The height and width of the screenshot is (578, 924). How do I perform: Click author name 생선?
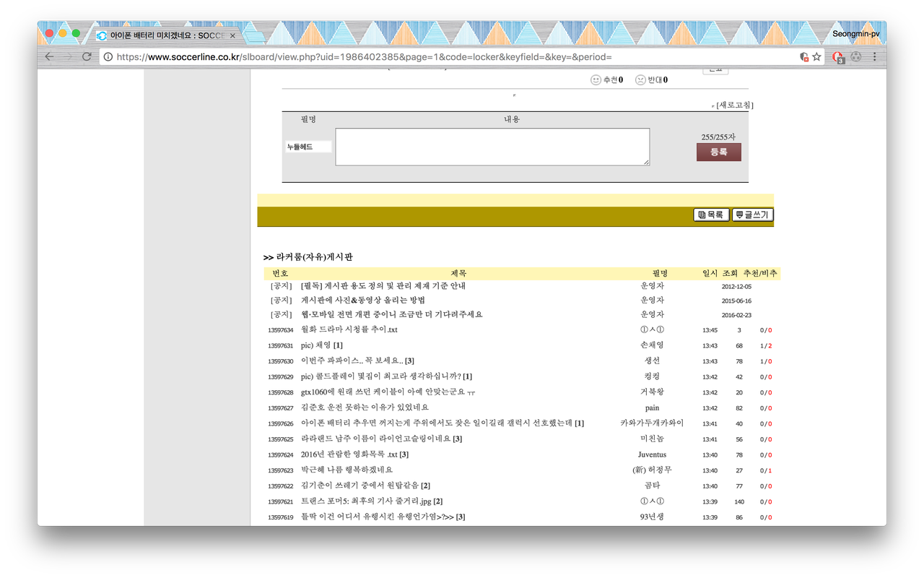coord(652,361)
